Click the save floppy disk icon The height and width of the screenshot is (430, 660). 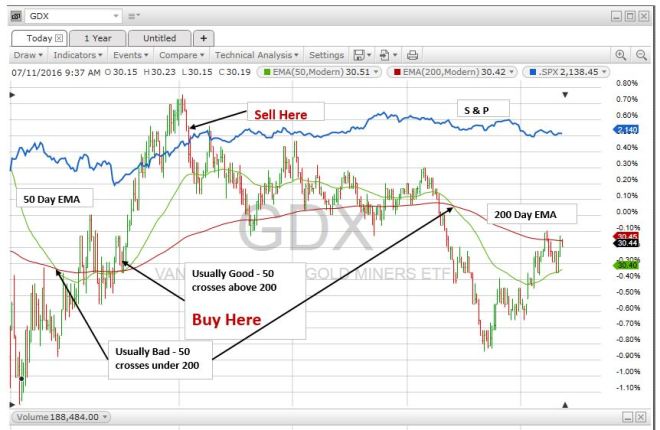(359, 55)
